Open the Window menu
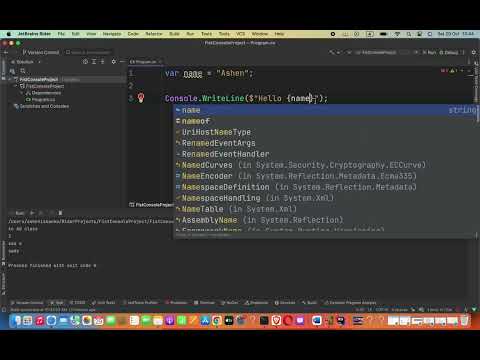Screen dimensions: 480x360 pyautogui.click(x=260, y=34)
